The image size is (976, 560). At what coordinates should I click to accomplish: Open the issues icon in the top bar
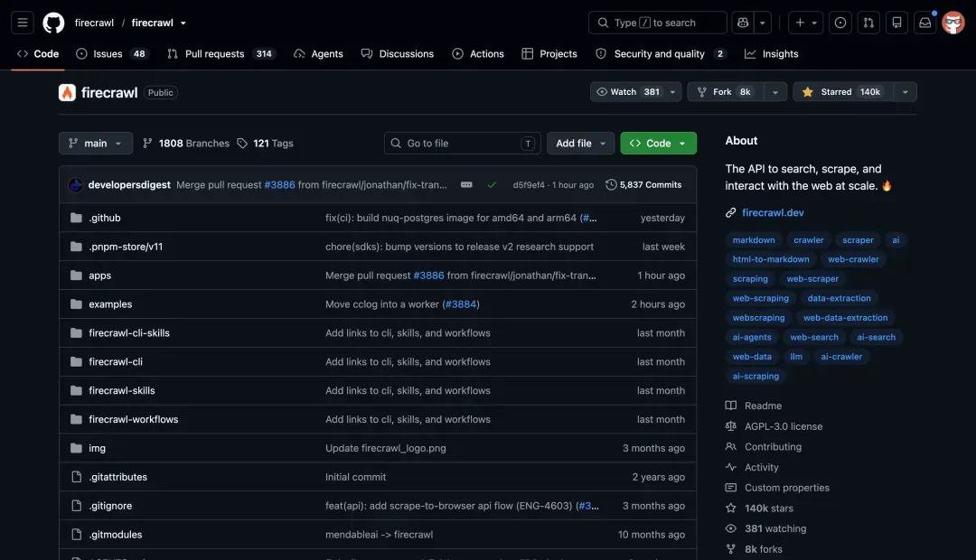(x=840, y=23)
